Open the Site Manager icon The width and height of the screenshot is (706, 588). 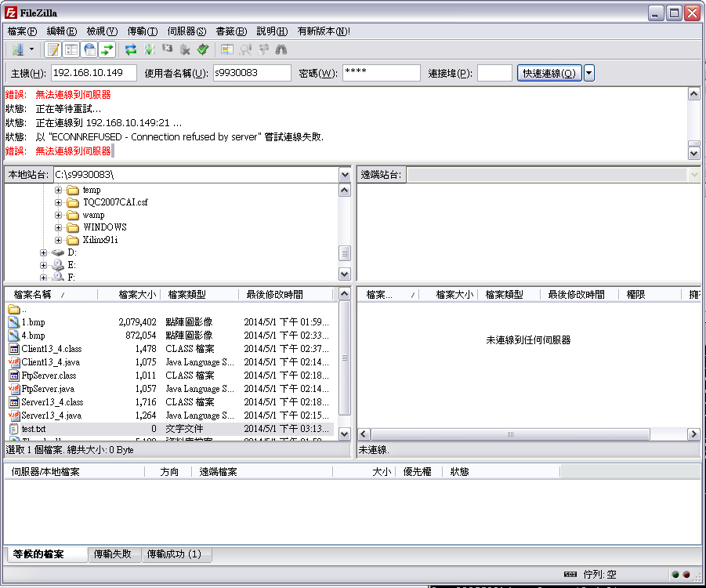(18, 49)
